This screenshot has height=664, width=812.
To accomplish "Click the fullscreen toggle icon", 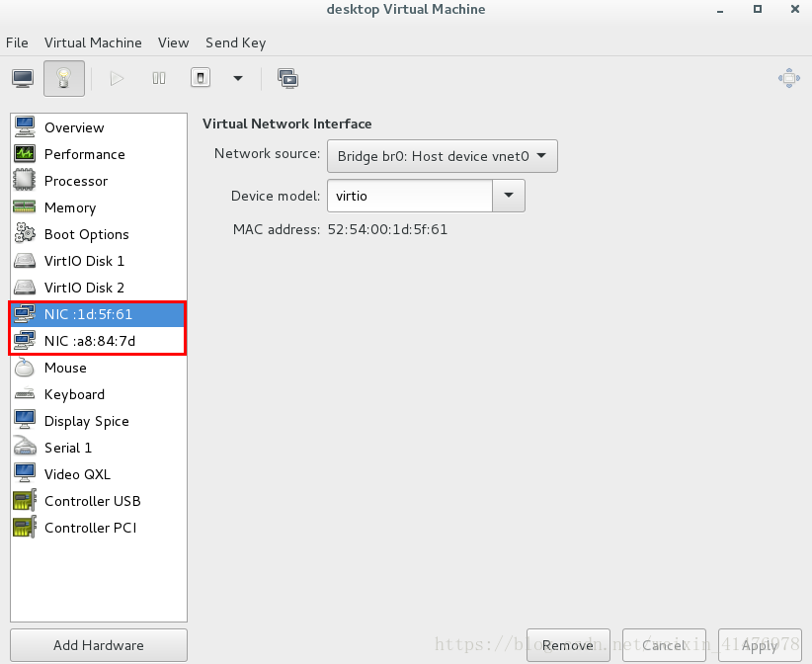I will pyautogui.click(x=788, y=78).
